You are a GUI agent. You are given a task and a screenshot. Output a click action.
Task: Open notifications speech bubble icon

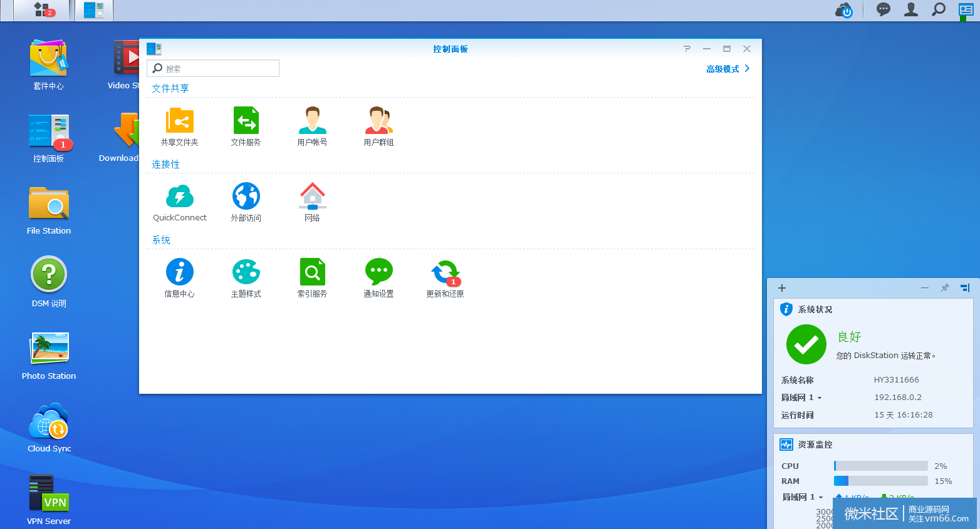(884, 9)
